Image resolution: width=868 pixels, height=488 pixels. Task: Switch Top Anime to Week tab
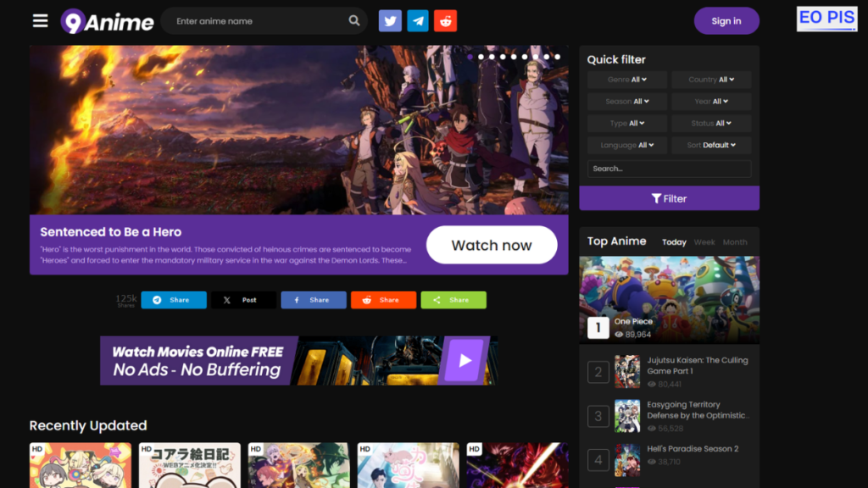pyautogui.click(x=704, y=242)
